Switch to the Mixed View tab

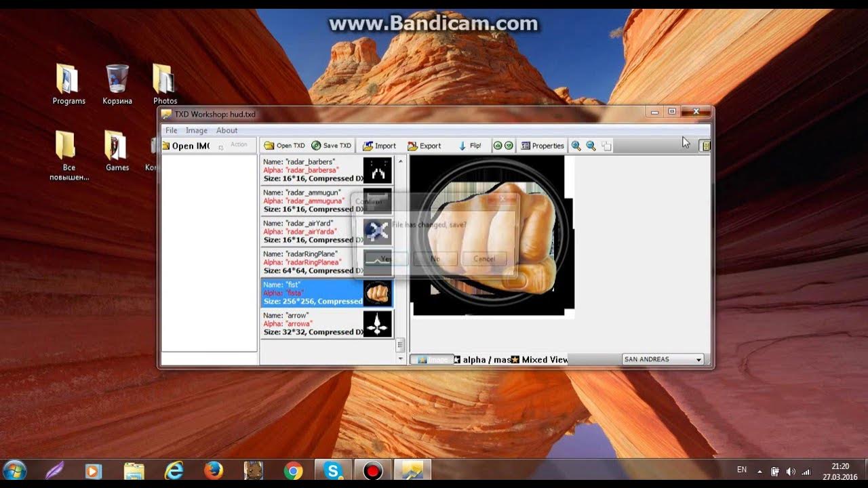click(x=540, y=359)
